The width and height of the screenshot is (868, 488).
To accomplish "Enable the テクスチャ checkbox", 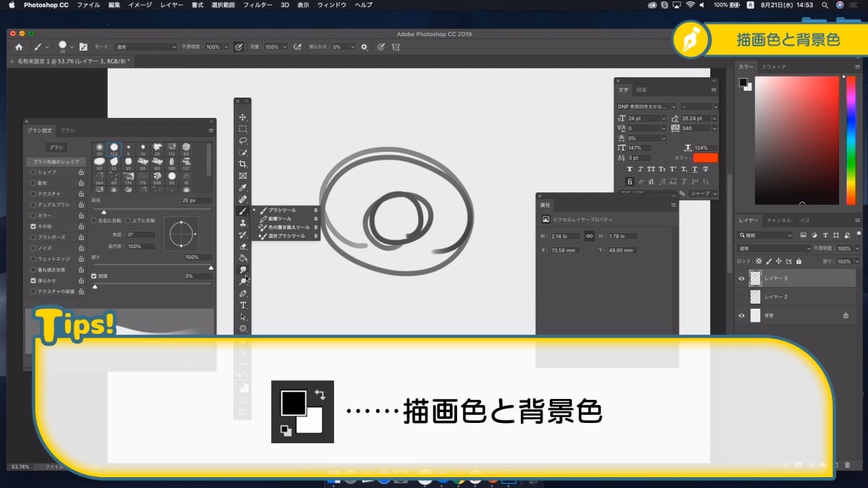I will point(33,194).
